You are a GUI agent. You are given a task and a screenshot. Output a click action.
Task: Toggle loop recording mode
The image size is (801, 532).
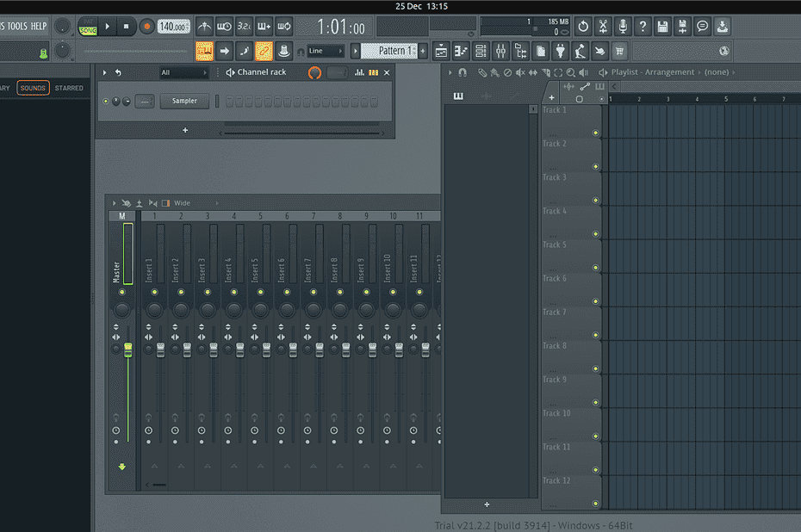284,26
